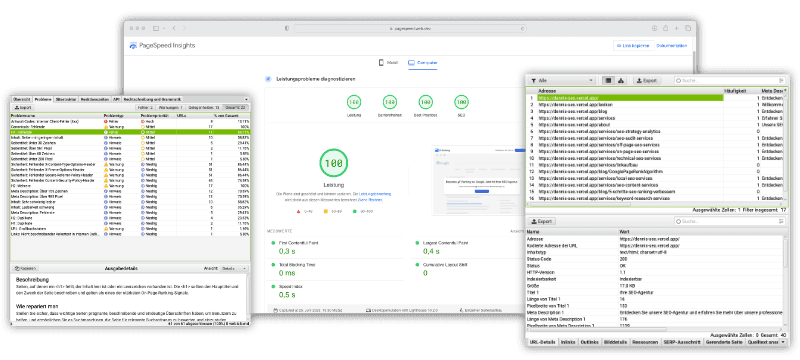Select Fehler filter toggle in Probleme panel

click(145, 108)
